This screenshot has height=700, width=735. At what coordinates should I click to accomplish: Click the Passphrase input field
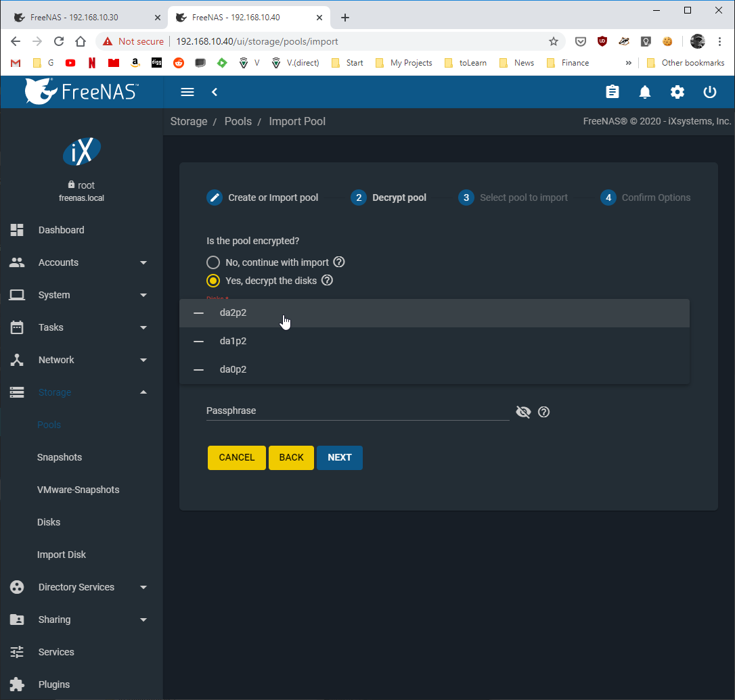[x=357, y=411]
